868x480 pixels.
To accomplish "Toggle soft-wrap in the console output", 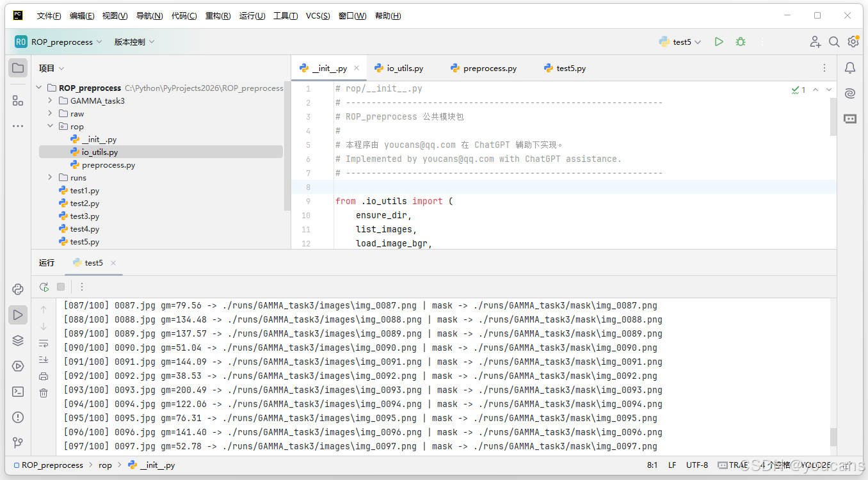I will (x=44, y=343).
